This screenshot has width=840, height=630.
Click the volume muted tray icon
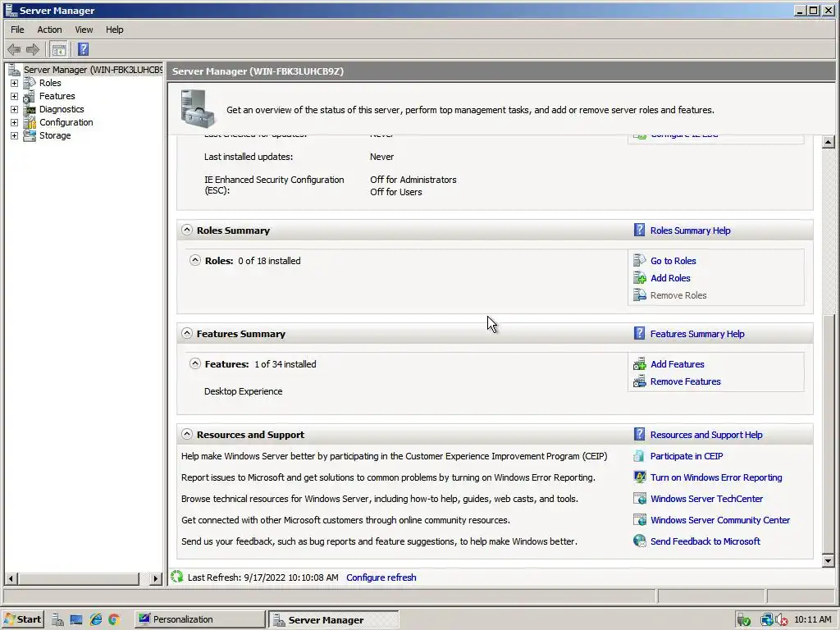pos(782,620)
